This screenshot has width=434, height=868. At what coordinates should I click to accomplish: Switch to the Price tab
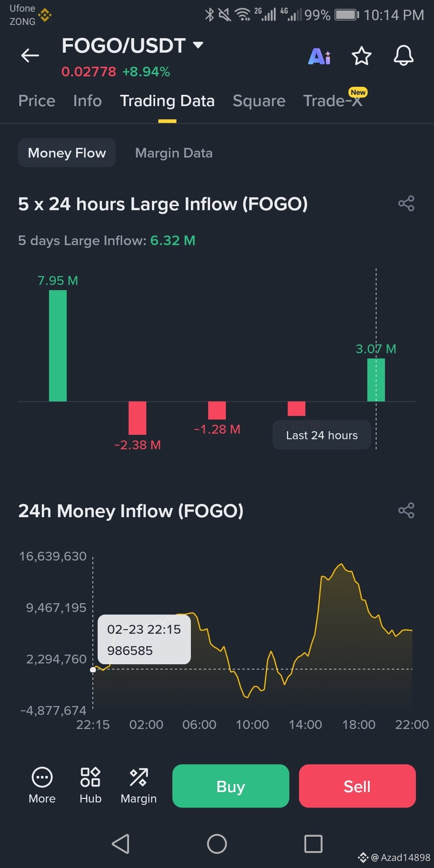click(x=37, y=101)
